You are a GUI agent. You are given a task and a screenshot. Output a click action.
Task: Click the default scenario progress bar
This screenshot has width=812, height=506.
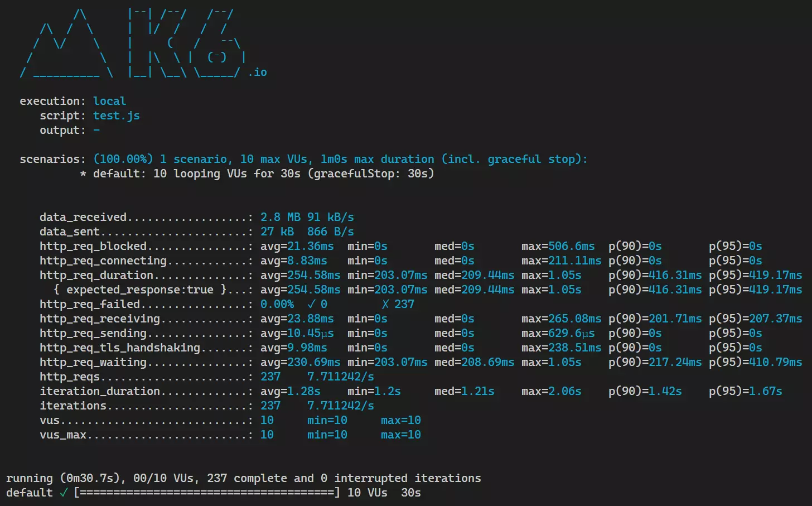(207, 493)
